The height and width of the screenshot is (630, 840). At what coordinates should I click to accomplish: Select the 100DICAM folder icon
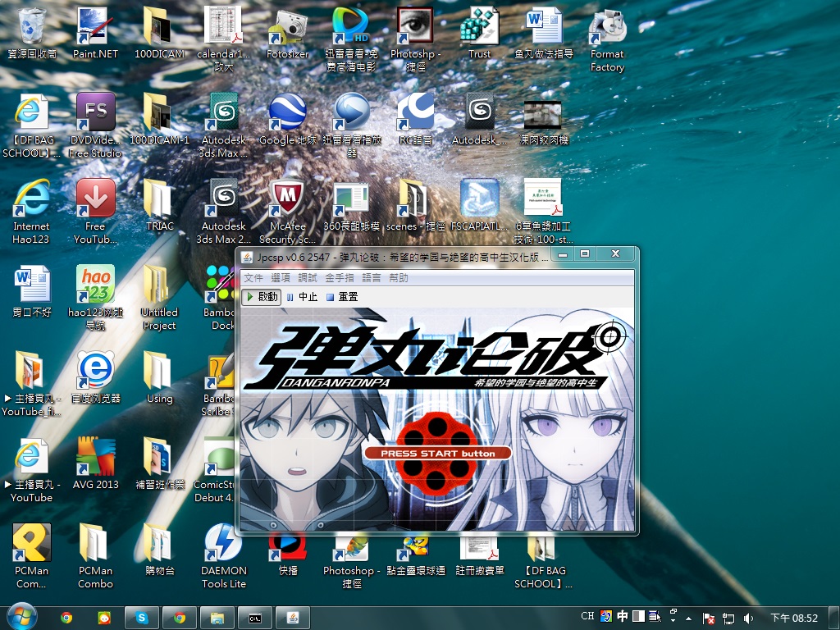(x=159, y=33)
